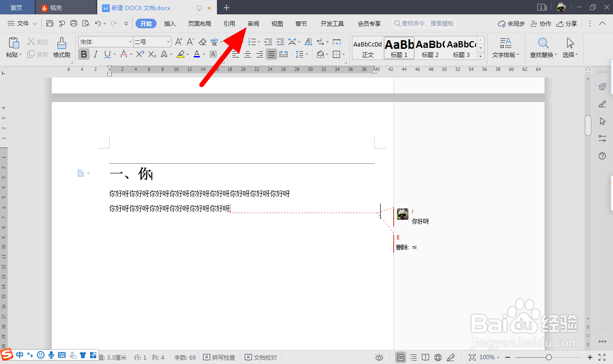Viewport: 613px width, 364px height.
Task: Apply superscript X² formatting
Action: [x=140, y=54]
